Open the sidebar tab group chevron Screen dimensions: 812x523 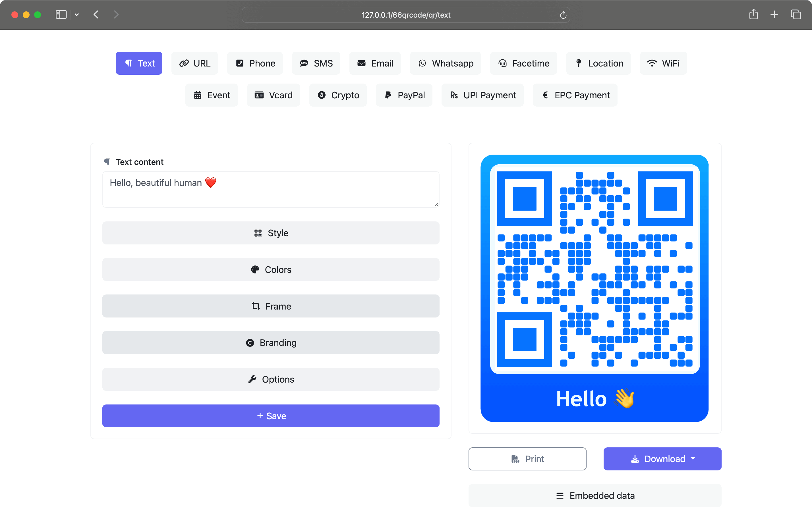tap(77, 14)
